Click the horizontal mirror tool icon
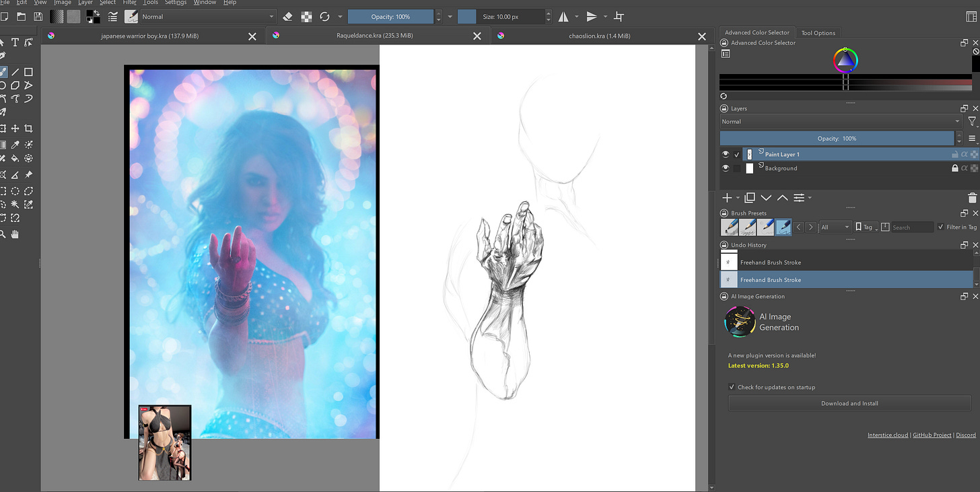This screenshot has width=980, height=492. tap(565, 17)
